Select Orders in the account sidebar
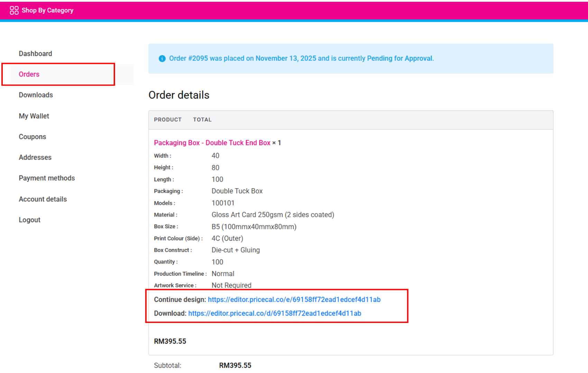The height and width of the screenshot is (373, 588). (x=29, y=74)
